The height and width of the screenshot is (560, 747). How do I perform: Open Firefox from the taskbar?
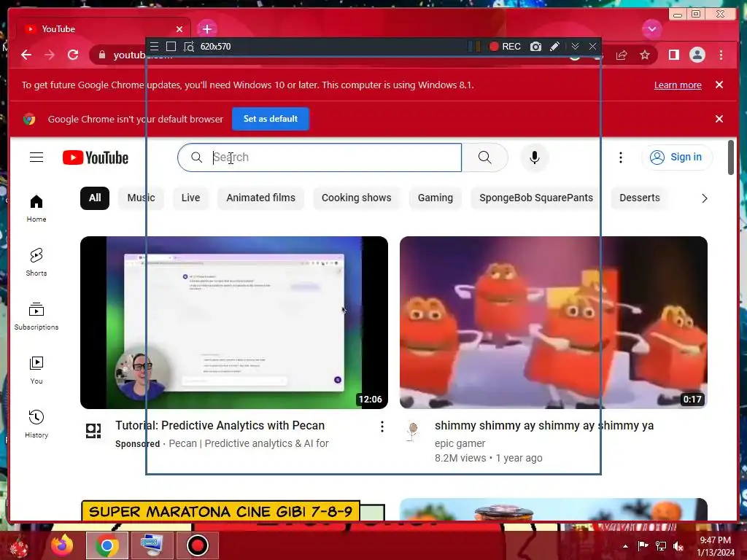(x=63, y=545)
